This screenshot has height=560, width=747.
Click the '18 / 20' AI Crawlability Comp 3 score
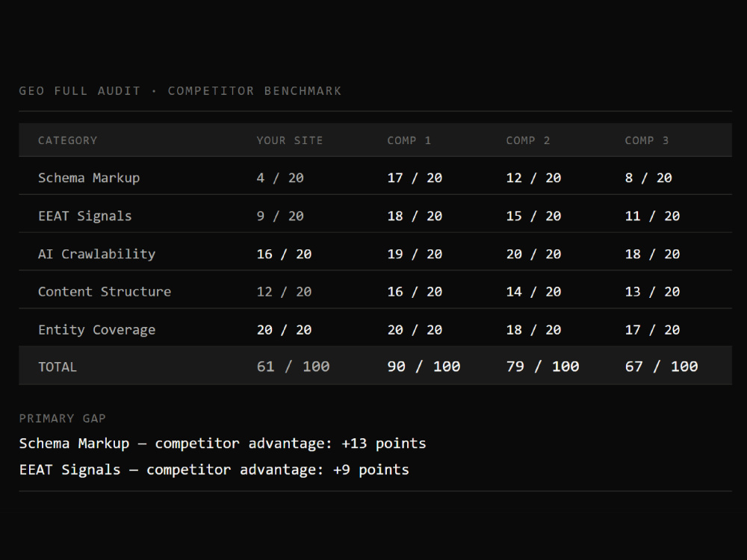point(652,255)
